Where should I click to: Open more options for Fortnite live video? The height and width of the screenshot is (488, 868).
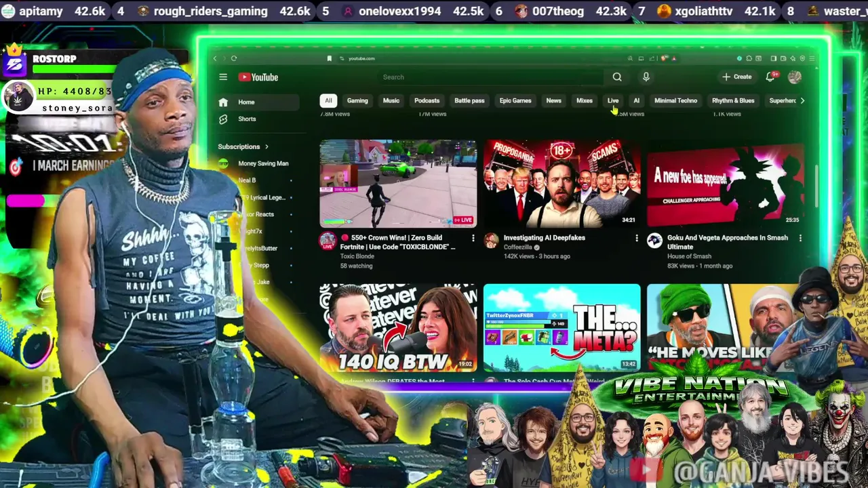tap(473, 238)
